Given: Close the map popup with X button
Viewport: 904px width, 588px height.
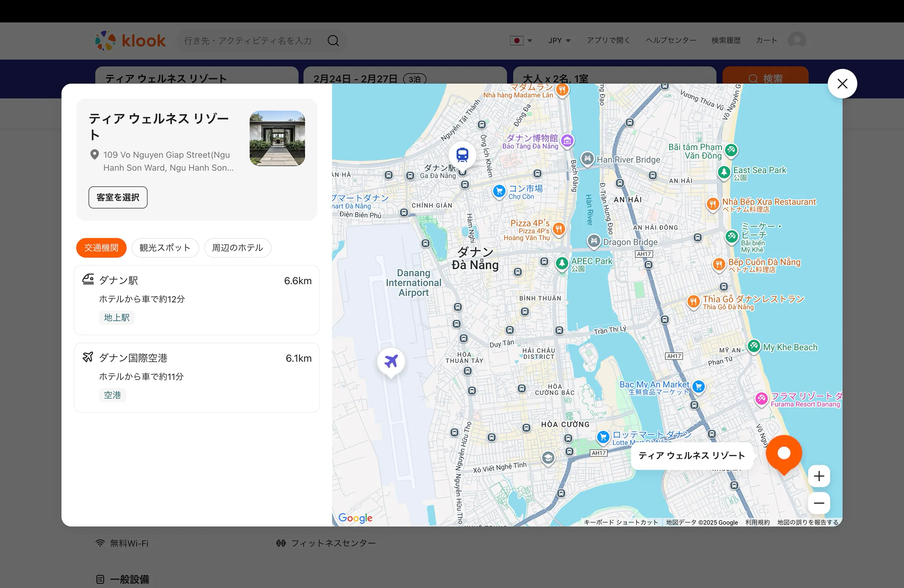Looking at the screenshot, I should (842, 83).
